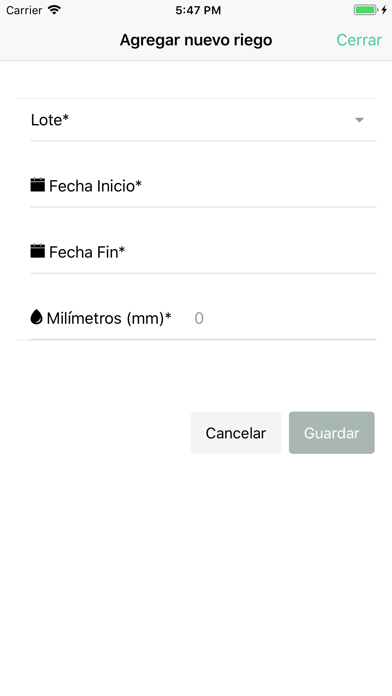Focus the Milímetros input showing 0
Viewport: 392px width, 696px height.
coord(284,318)
